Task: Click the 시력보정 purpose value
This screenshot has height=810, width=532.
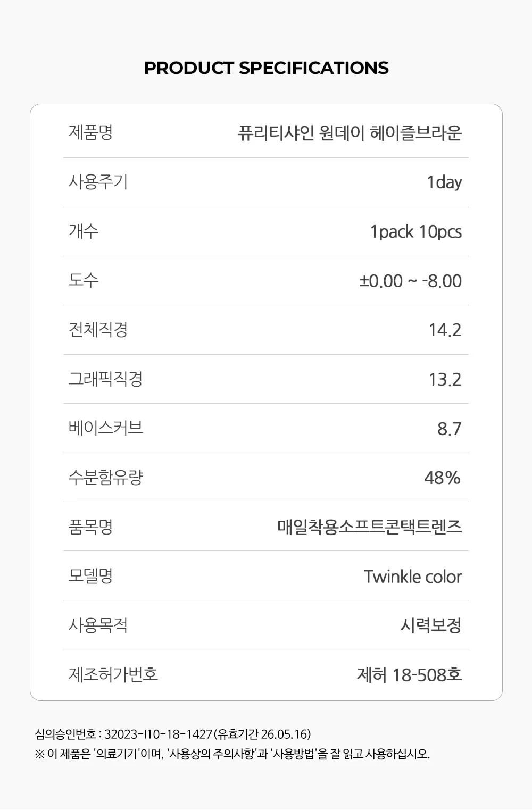Action: 431,625
